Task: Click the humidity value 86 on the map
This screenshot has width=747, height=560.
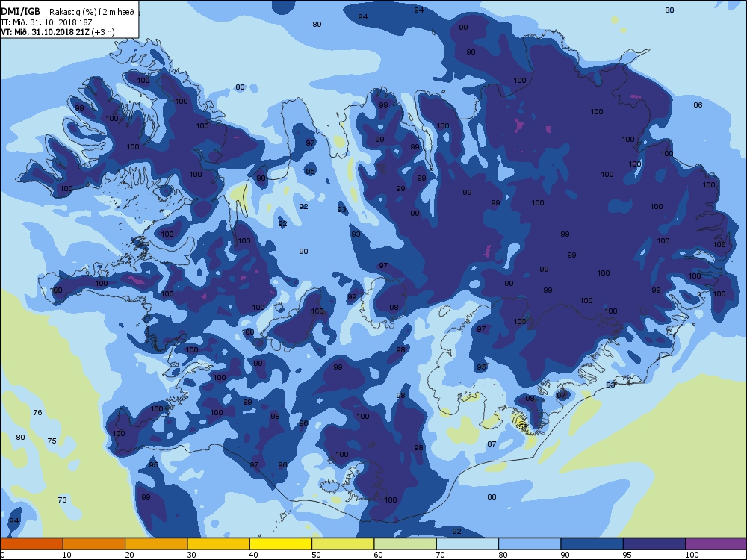Action: click(698, 105)
